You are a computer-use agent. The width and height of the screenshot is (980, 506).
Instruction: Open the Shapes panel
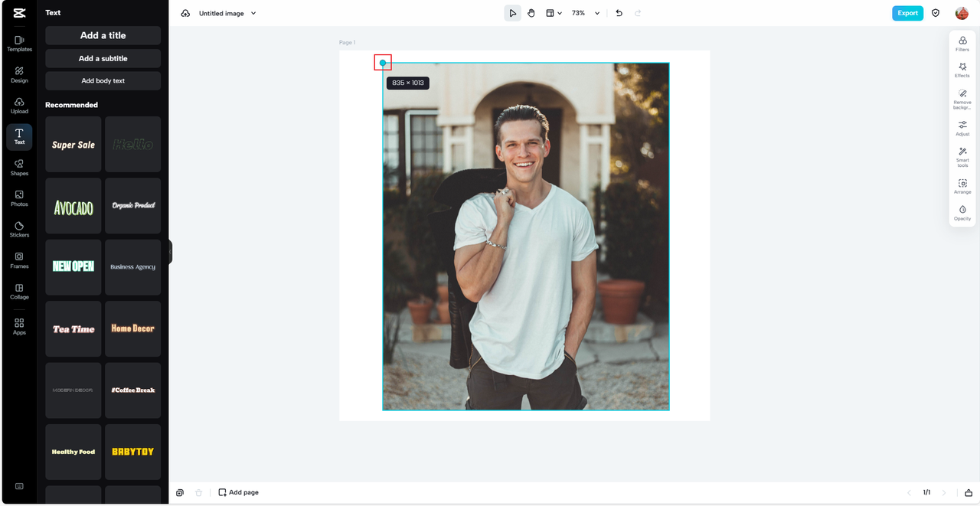coord(19,168)
